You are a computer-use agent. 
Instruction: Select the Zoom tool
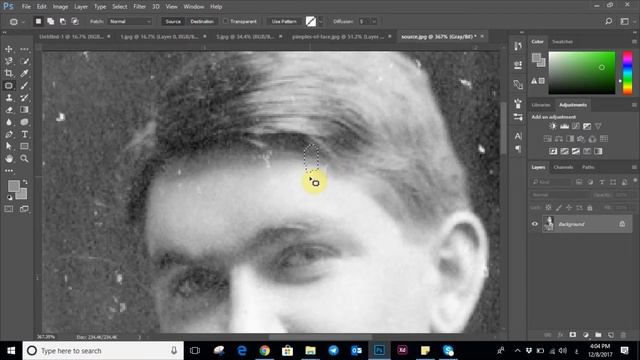[x=24, y=158]
